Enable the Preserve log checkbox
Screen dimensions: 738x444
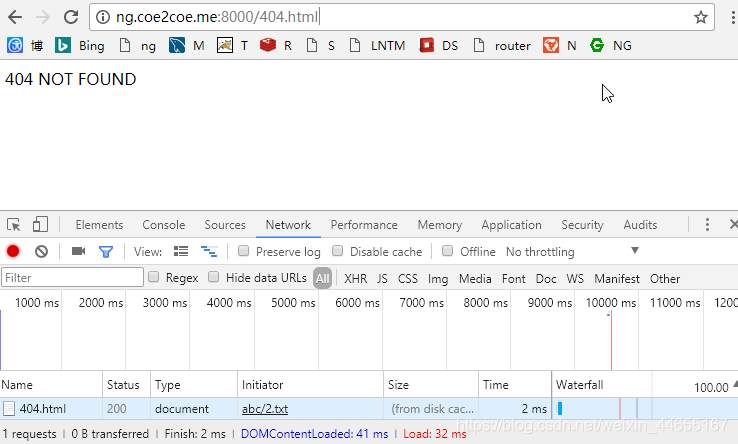pos(243,250)
